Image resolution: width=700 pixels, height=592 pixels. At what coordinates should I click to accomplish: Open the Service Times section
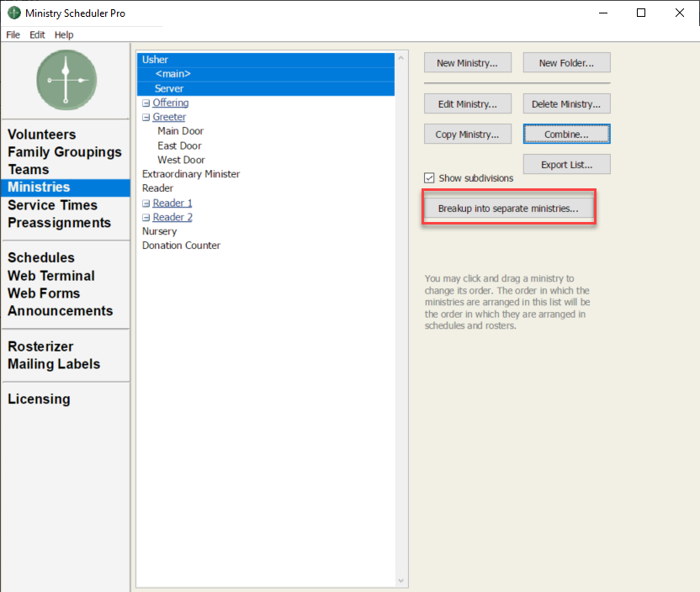52,205
